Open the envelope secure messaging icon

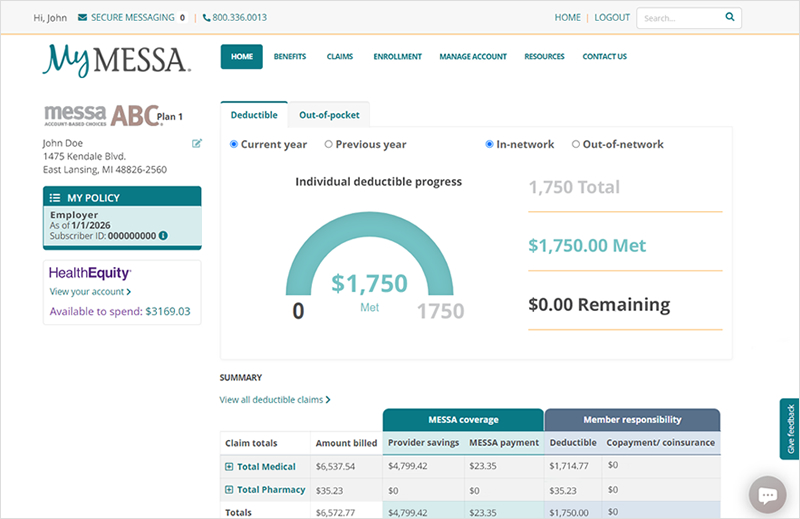tap(82, 17)
